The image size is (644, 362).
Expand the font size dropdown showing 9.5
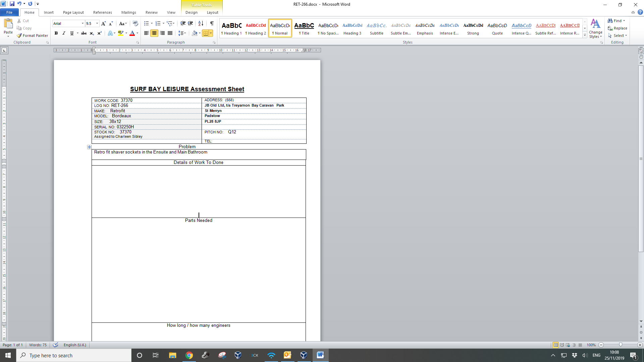click(x=97, y=23)
